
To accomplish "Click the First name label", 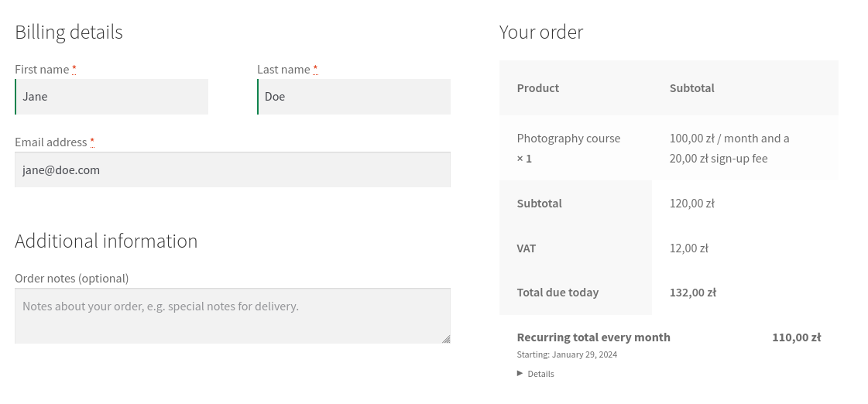I will point(42,69).
